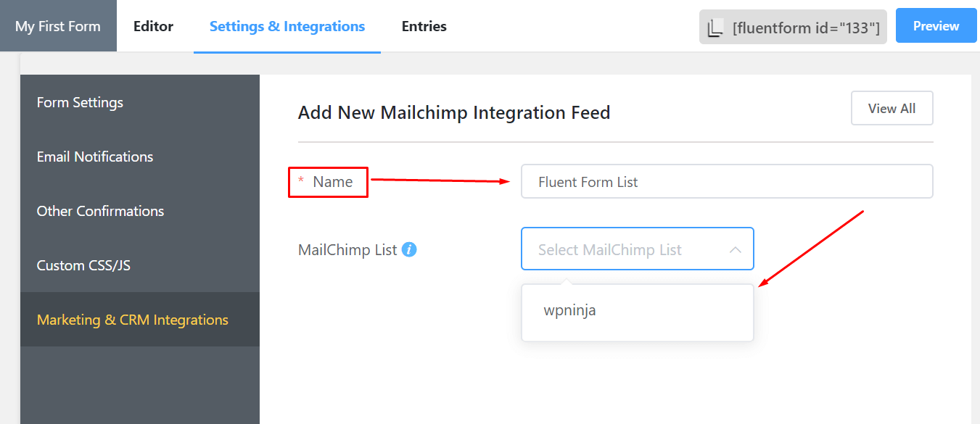Click the MailChimp List info tooltip icon
Viewport: 980px width, 424px height.
coord(409,249)
